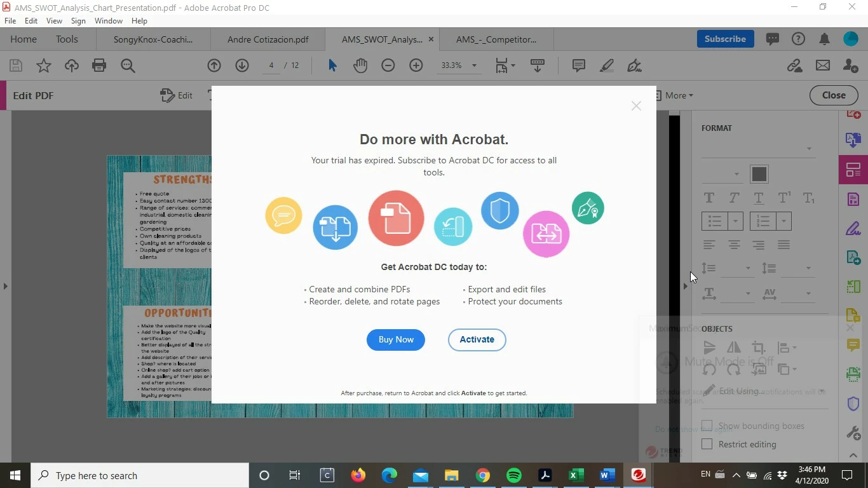Go to previous page up arrow
The width and height of the screenshot is (868, 488).
click(x=214, y=65)
